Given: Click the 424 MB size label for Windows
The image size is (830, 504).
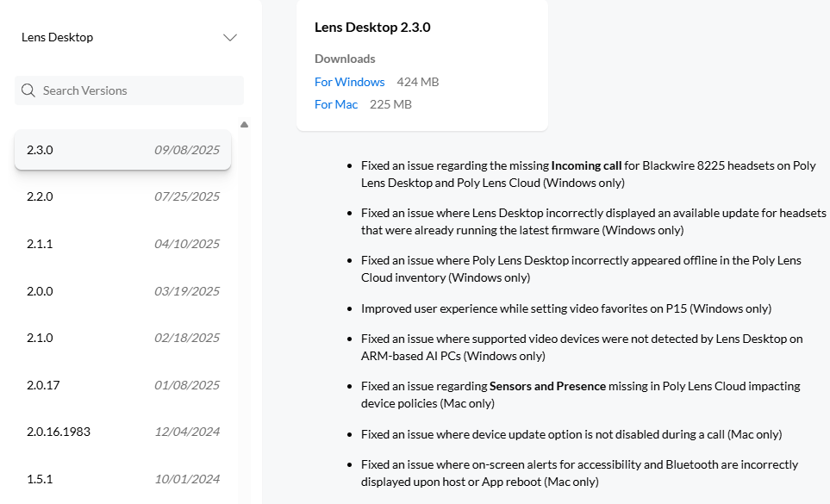Looking at the screenshot, I should (417, 82).
